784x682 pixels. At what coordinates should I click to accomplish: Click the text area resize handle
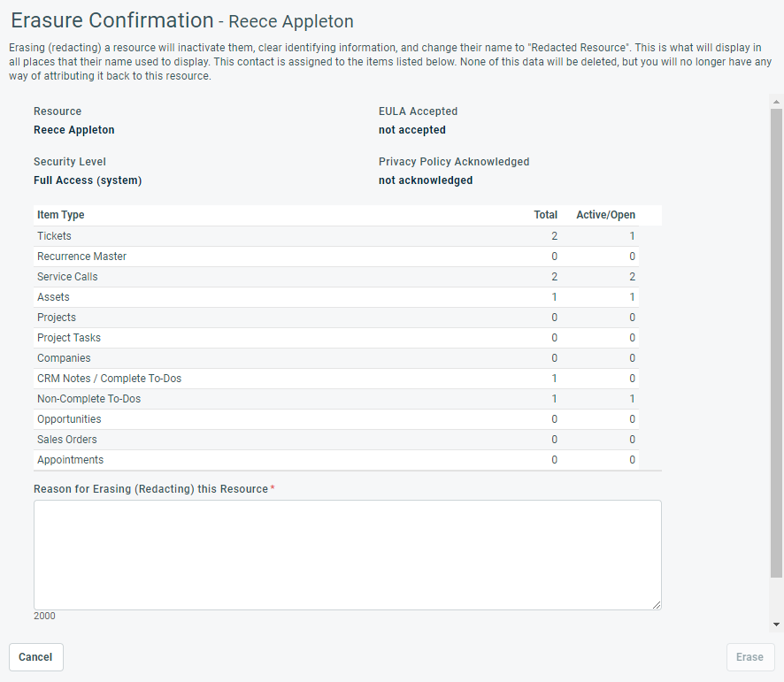(656, 604)
